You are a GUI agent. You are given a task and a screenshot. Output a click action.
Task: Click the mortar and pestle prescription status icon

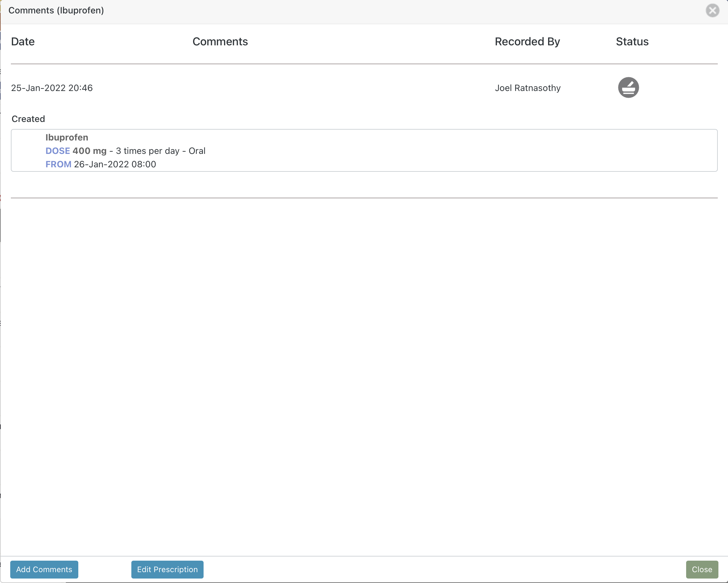(628, 87)
